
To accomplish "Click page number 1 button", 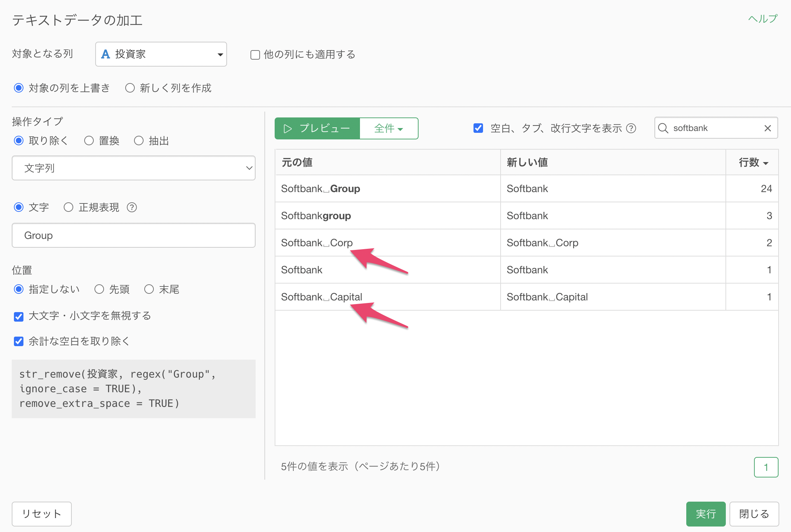I will [x=766, y=467].
